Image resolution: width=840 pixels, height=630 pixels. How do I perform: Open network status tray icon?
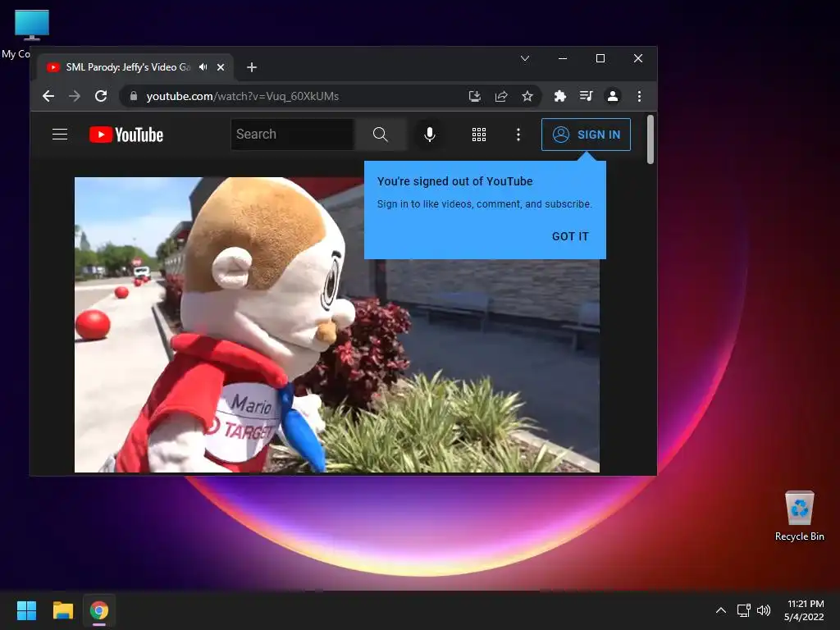tap(743, 610)
